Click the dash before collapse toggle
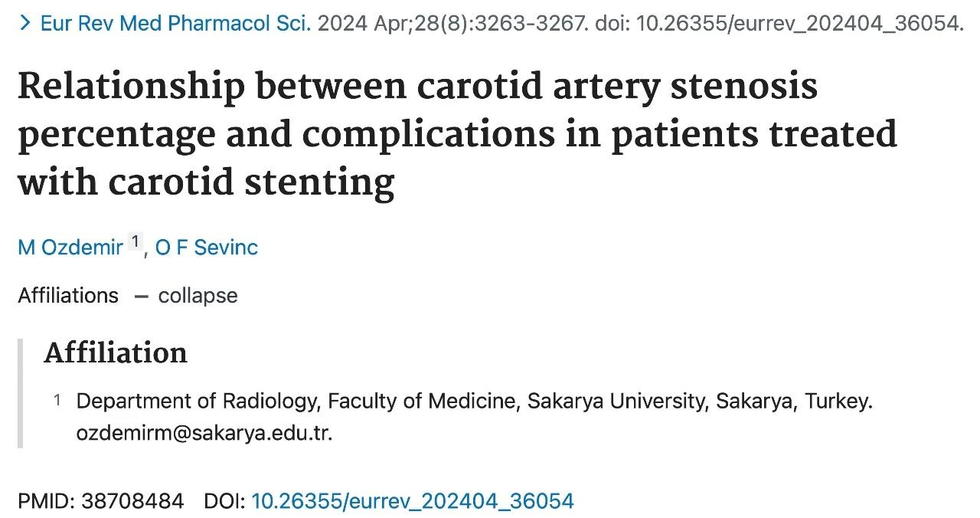 (141, 296)
